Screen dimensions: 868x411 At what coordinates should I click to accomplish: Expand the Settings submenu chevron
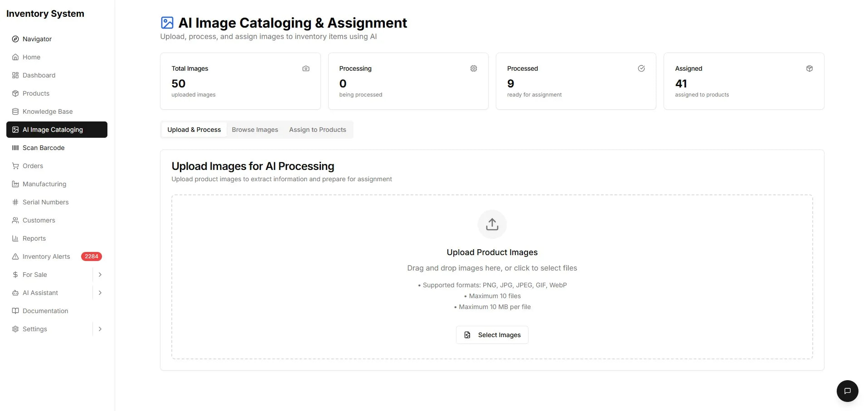click(100, 329)
